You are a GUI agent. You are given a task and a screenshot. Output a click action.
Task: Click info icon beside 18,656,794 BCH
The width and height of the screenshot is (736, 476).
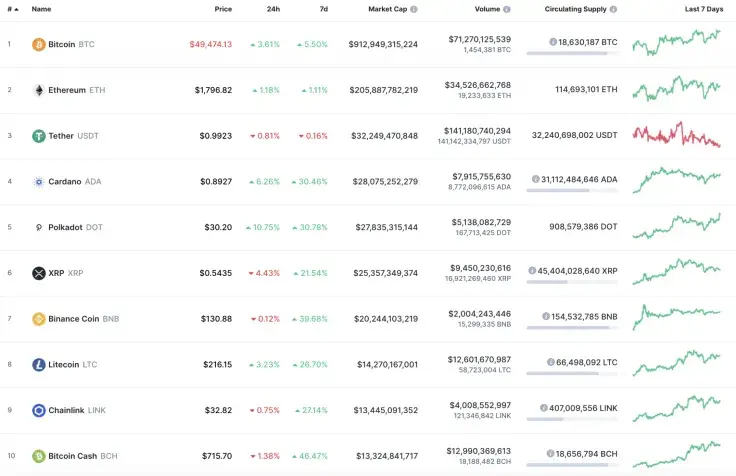[550, 453]
